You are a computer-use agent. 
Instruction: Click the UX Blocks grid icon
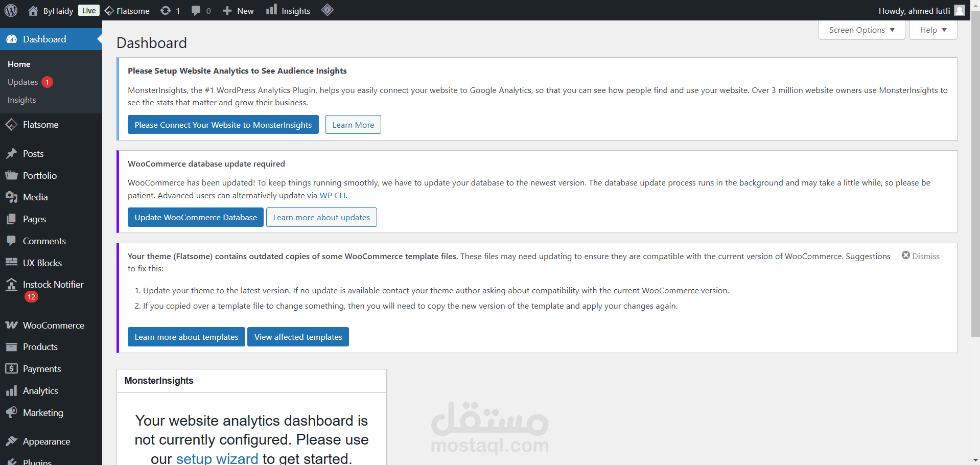(x=12, y=263)
